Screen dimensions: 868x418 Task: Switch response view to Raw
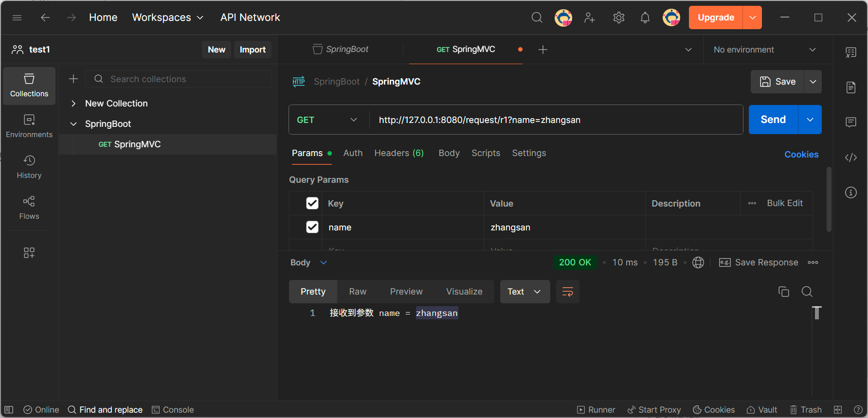point(358,292)
